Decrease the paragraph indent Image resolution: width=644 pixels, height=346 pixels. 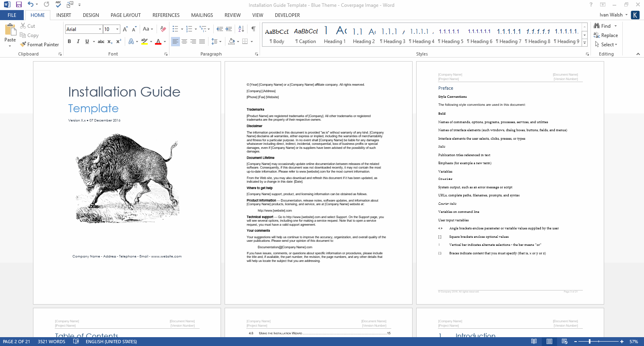[220, 29]
